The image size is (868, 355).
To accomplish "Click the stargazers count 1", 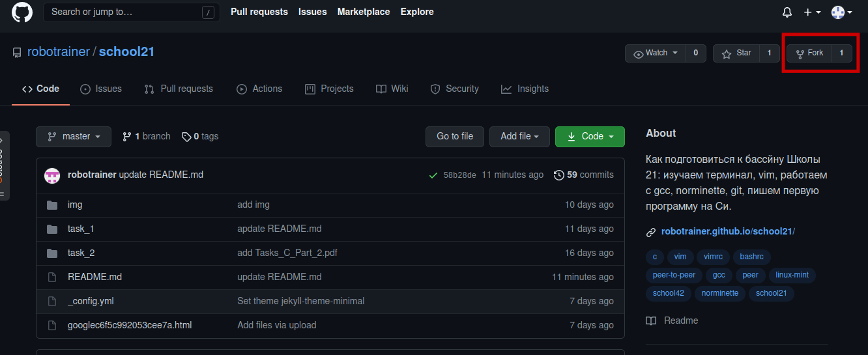I will [770, 53].
